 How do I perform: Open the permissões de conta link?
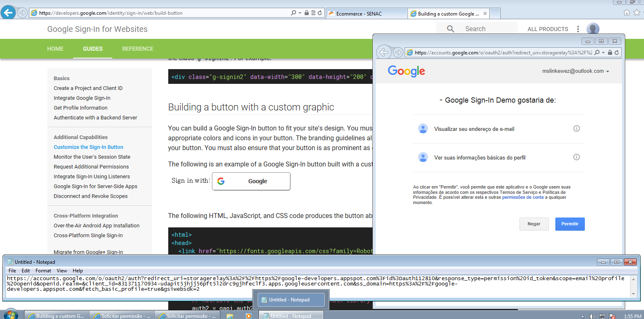[x=523, y=197]
